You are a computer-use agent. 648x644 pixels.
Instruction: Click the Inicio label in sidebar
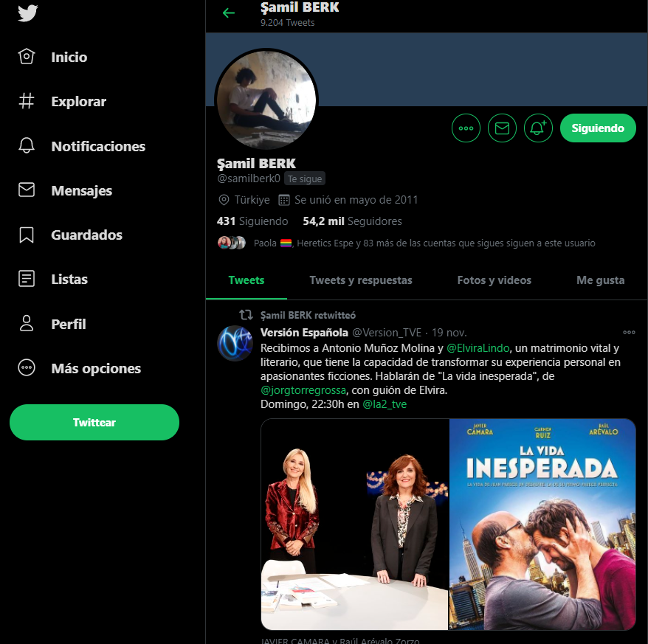(69, 57)
